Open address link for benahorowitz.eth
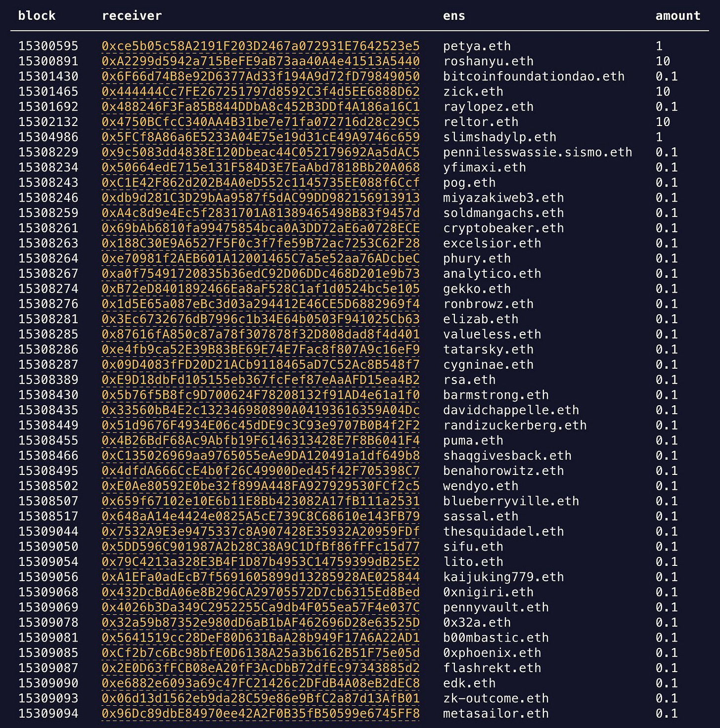The width and height of the screenshot is (720, 728). click(x=261, y=471)
